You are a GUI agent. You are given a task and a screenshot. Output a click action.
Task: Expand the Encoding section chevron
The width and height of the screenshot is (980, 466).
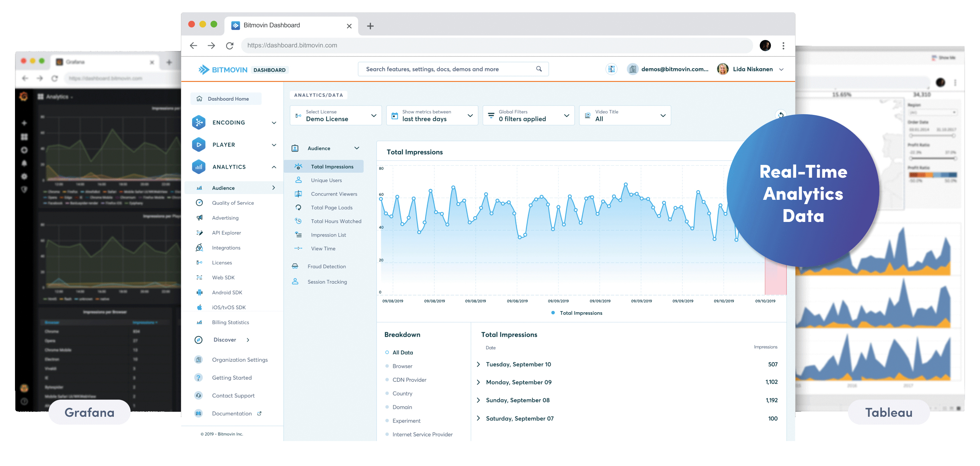coord(274,122)
